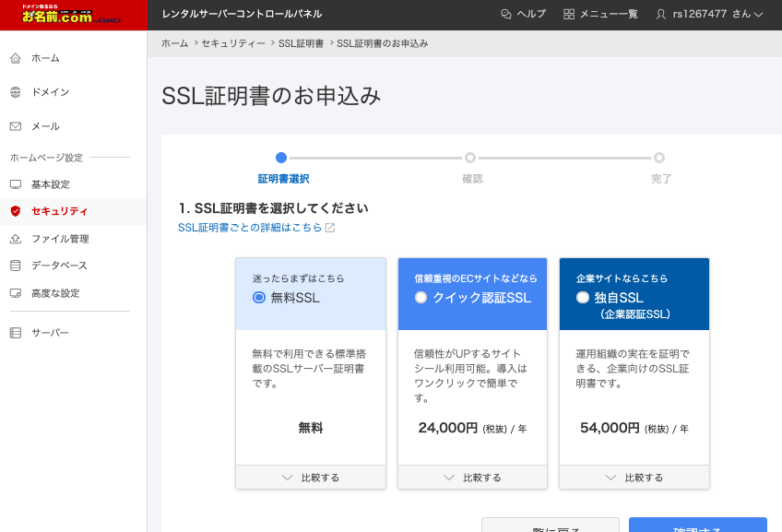Click the Security shield icon
The width and height of the screenshot is (782, 532).
(x=15, y=211)
